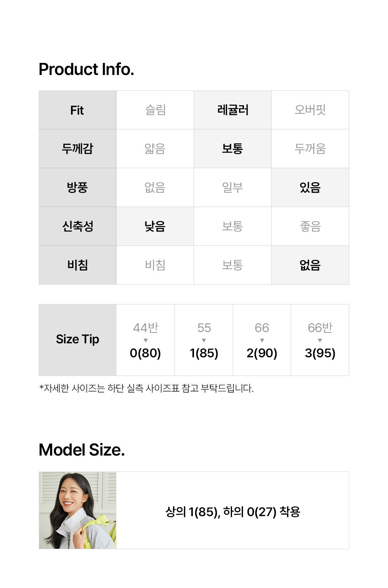Screen dimensions: 388x588
Task: Open the model photo thumbnail
Action: pyautogui.click(x=78, y=510)
